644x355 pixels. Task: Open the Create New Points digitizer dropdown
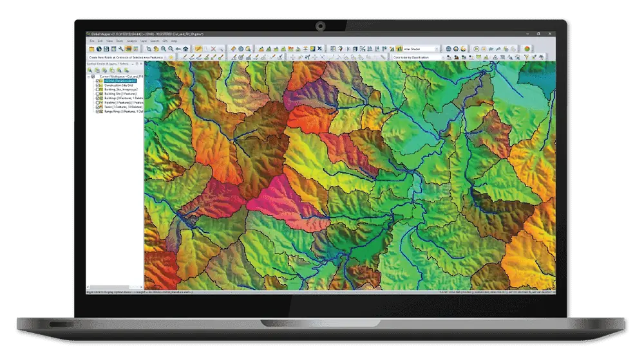128,57
